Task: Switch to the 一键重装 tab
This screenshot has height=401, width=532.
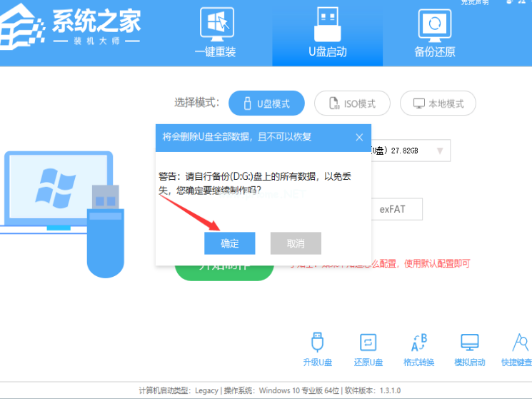Action: point(215,33)
